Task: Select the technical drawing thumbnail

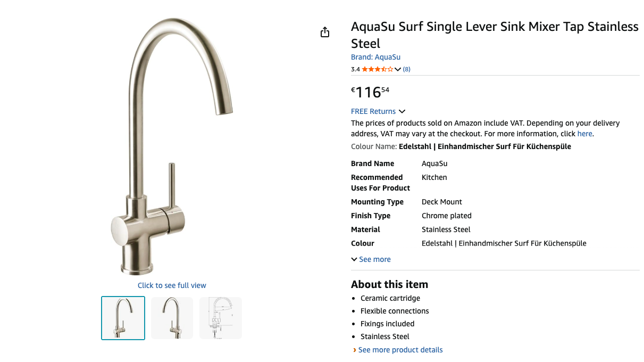Action: (x=221, y=318)
